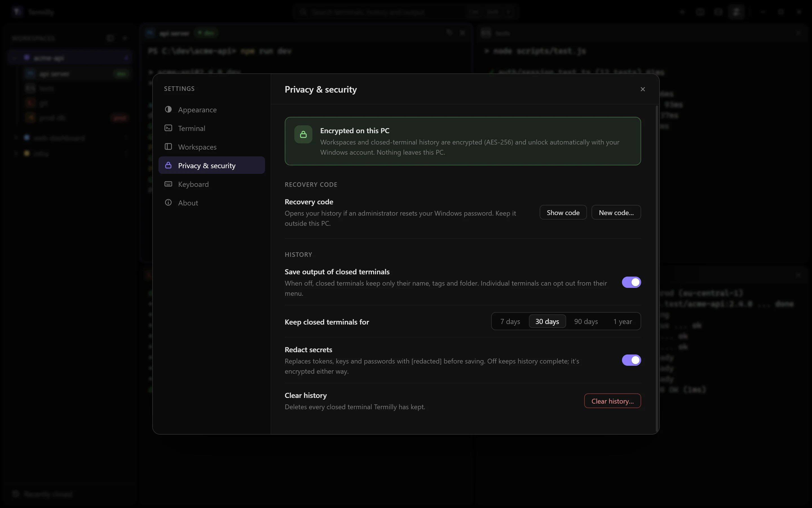This screenshot has height=508, width=812.
Task: Generate a recovery code with New code...
Action: coord(616,212)
